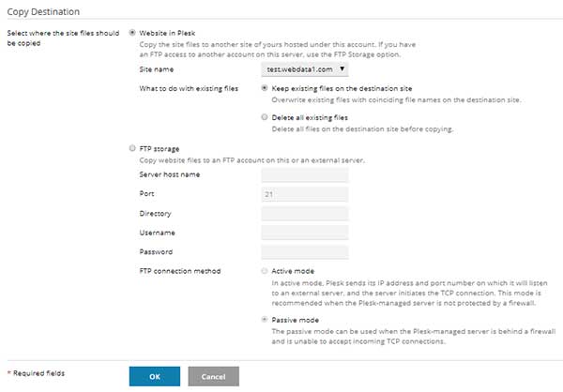Click the 'Password' label
Viewport: 563px width, 392px height.
156,251
